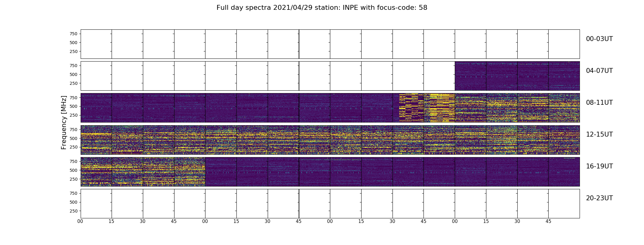Click the 500 tick of the 00-03UT row
Screen dimensions: 644x245
point(73,43)
